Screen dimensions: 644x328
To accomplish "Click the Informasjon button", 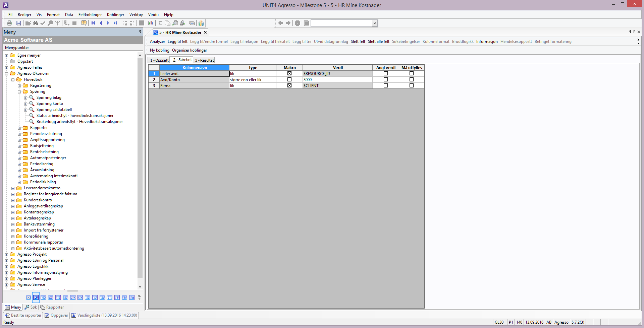I will 487,42.
